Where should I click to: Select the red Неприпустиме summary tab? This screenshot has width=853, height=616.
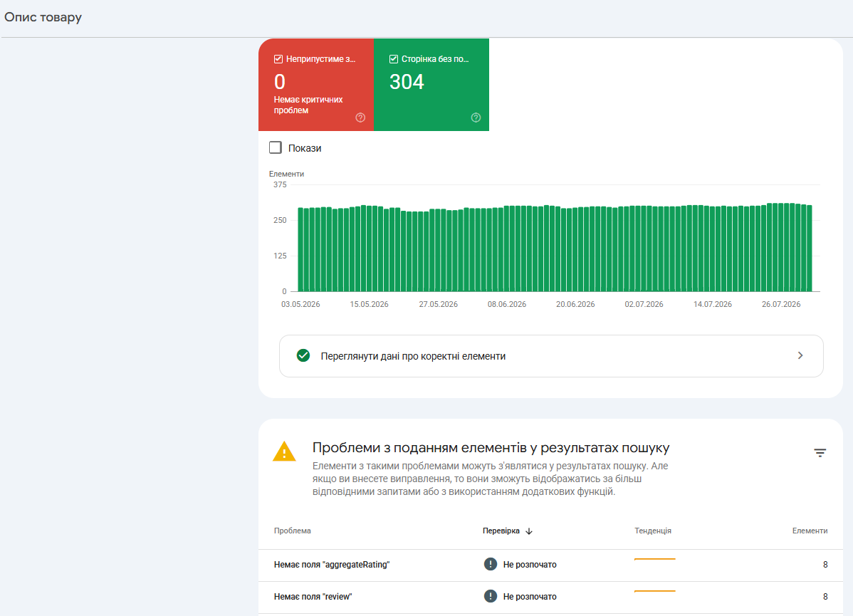[x=316, y=84]
